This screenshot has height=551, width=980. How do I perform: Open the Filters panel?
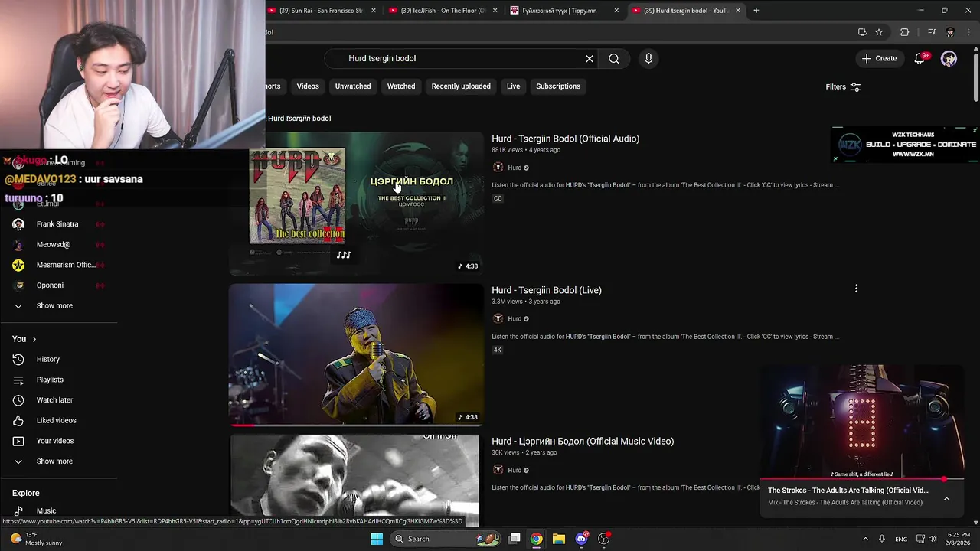pyautogui.click(x=843, y=87)
